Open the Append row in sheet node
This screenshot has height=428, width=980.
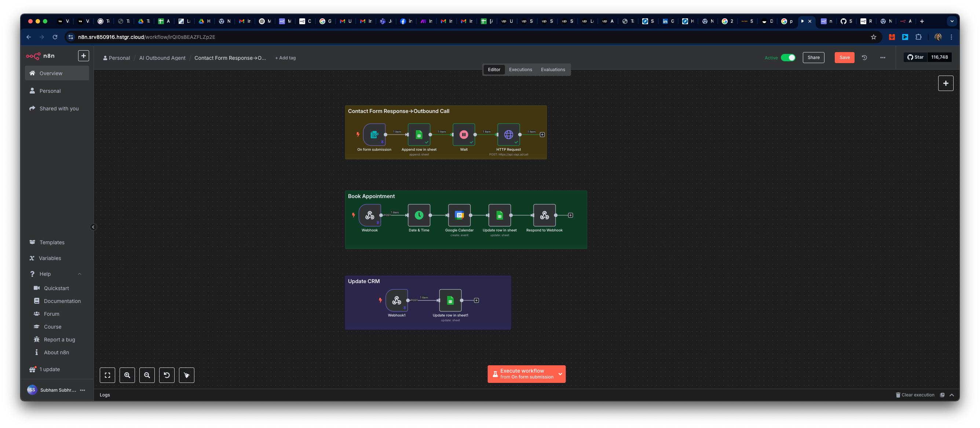click(x=419, y=134)
